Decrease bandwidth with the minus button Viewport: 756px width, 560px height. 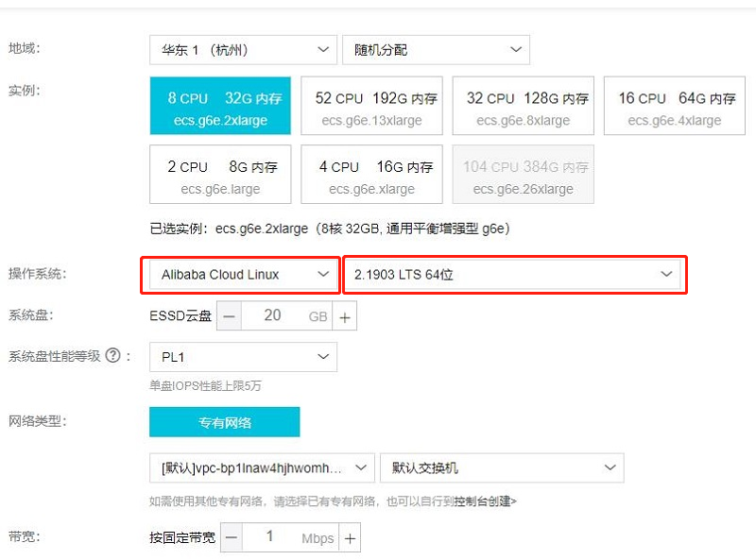point(232,537)
